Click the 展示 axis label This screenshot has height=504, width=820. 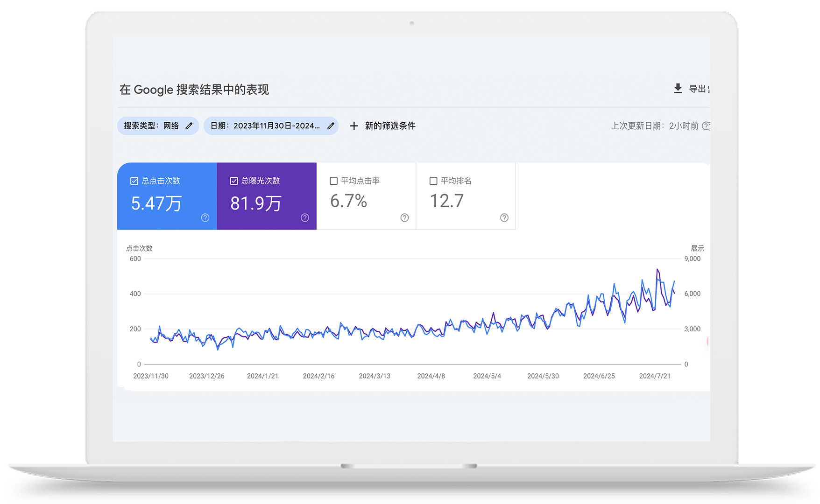[697, 248]
